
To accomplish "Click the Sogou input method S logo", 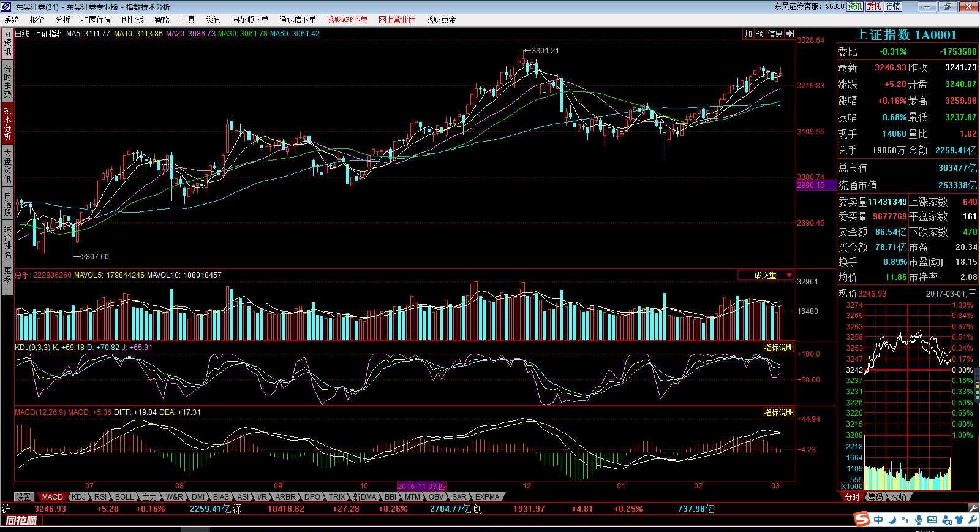I will (x=862, y=520).
